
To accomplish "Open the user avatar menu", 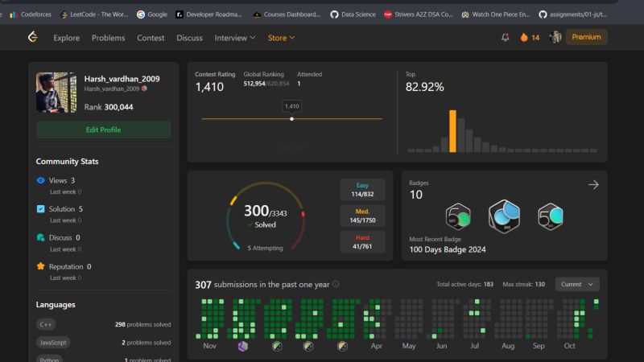I will pos(555,38).
